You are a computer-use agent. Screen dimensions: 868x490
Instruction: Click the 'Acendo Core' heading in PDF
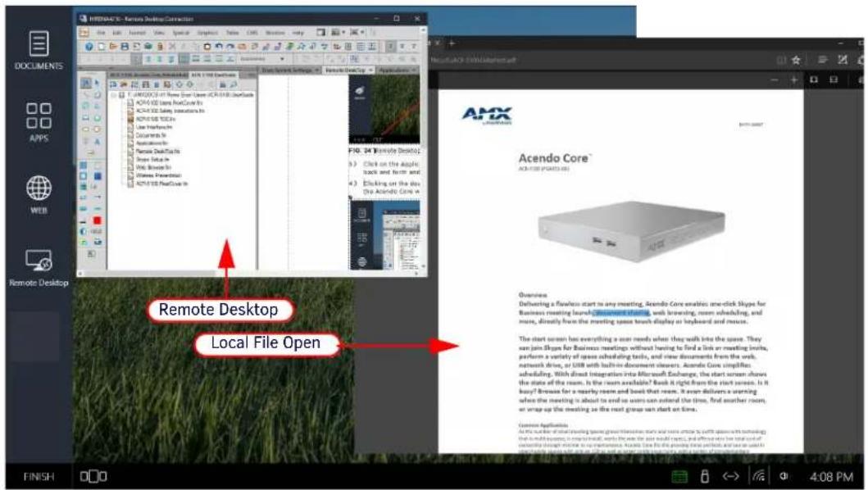pyautogui.click(x=555, y=158)
